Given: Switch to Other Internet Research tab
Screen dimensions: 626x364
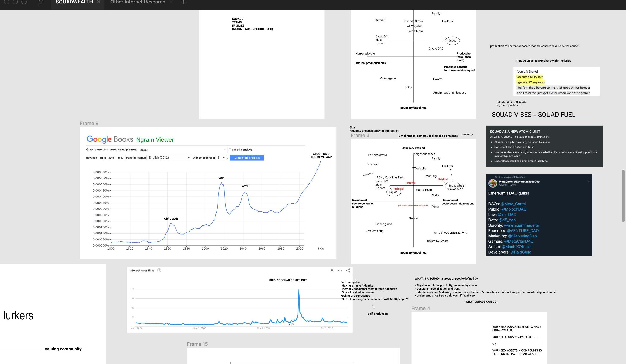Looking at the screenshot, I should coord(138,2).
